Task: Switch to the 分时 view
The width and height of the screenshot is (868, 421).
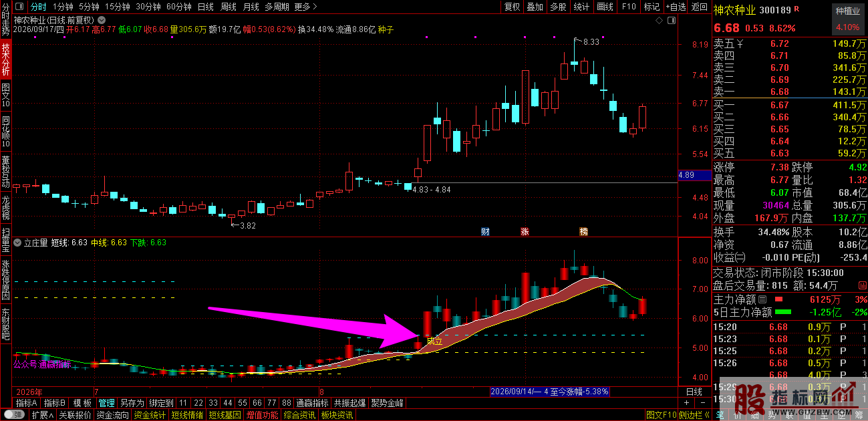Action: (39, 7)
